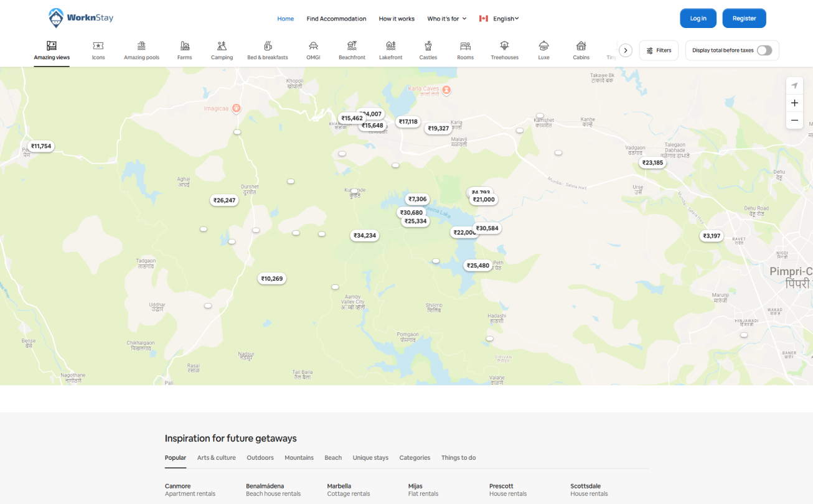This screenshot has width=813, height=504.
Task: Switch to the Unique stays tab
Action: (x=370, y=458)
